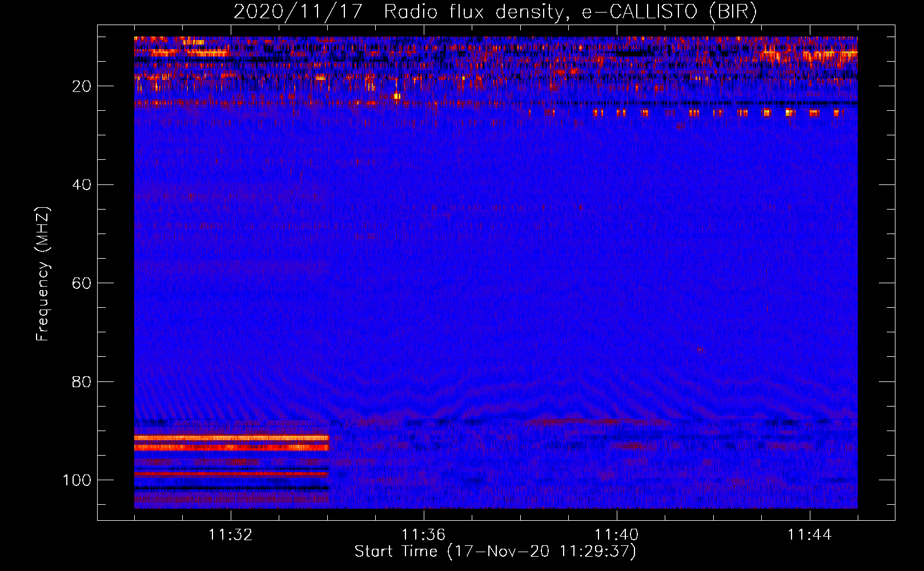The image size is (924, 571).
Task: Click the 'Frequency (MHZ)' axis label
Action: (x=43, y=274)
